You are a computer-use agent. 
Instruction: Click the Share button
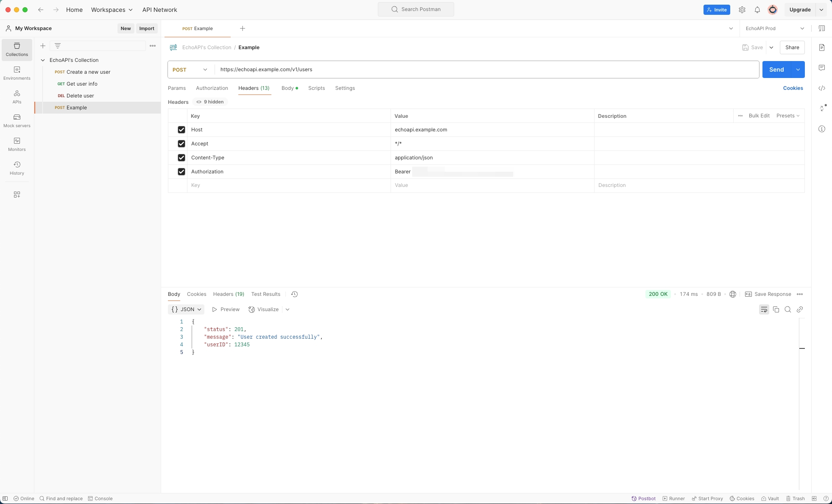792,47
